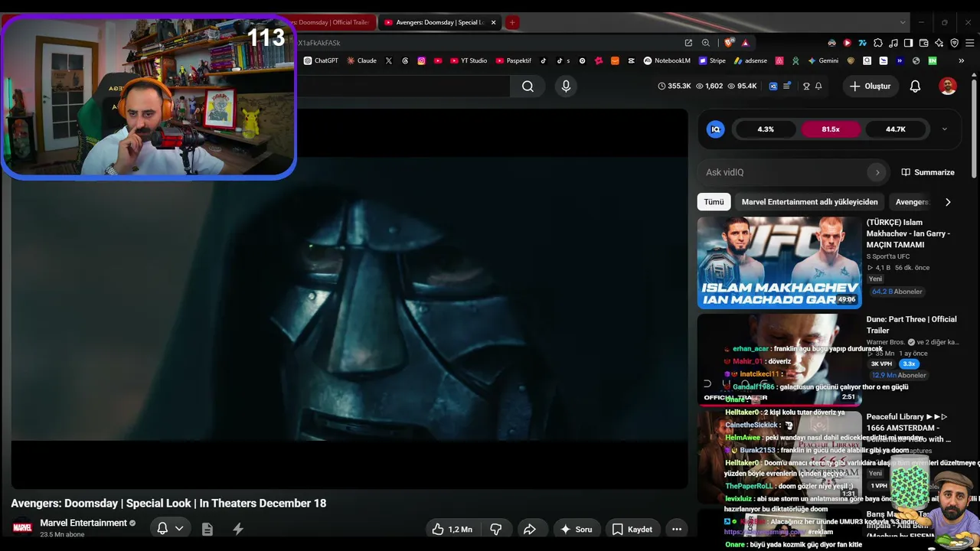Click the Dune: Part Three Official Trailer title

click(x=912, y=324)
